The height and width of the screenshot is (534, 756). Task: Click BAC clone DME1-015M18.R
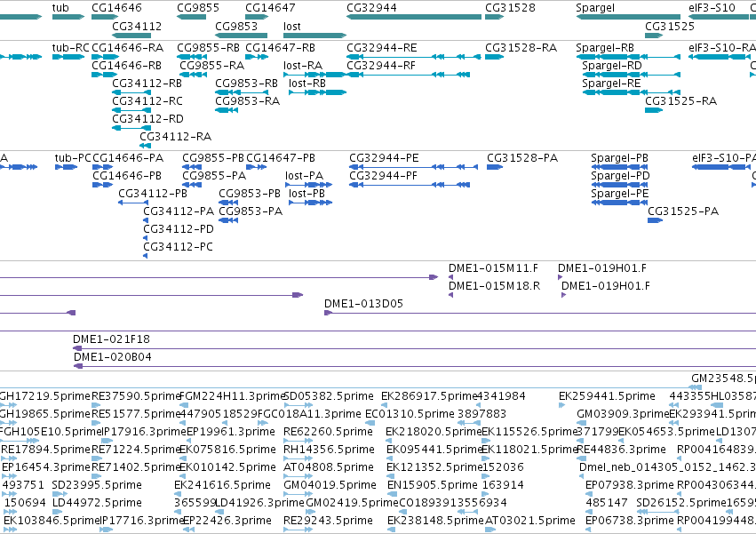click(x=494, y=286)
